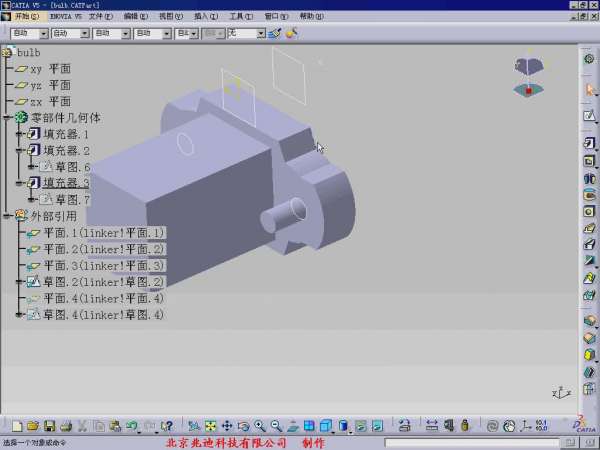Click the Fit All In icon

click(x=211, y=426)
